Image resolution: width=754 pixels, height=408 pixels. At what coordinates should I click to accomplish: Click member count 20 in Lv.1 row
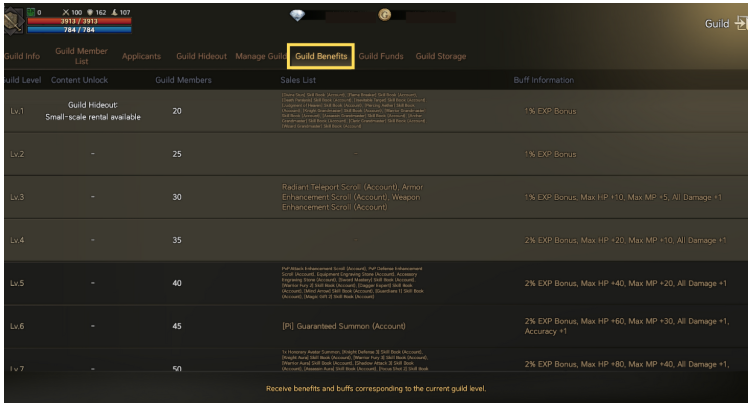(177, 111)
